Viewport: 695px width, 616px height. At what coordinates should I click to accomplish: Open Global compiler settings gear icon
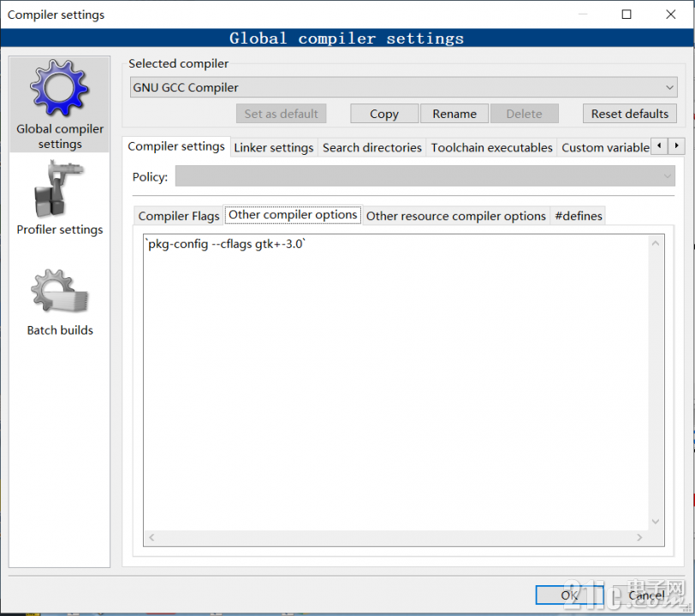coord(59,88)
